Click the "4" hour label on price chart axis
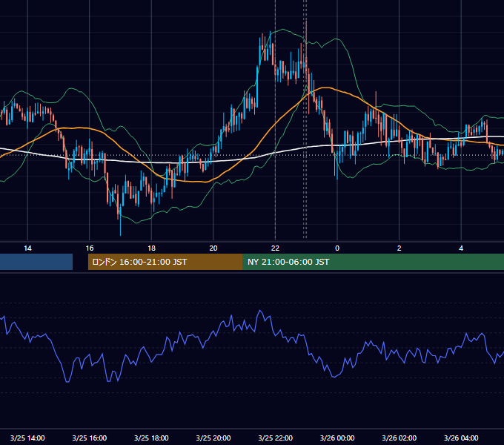 (461, 248)
